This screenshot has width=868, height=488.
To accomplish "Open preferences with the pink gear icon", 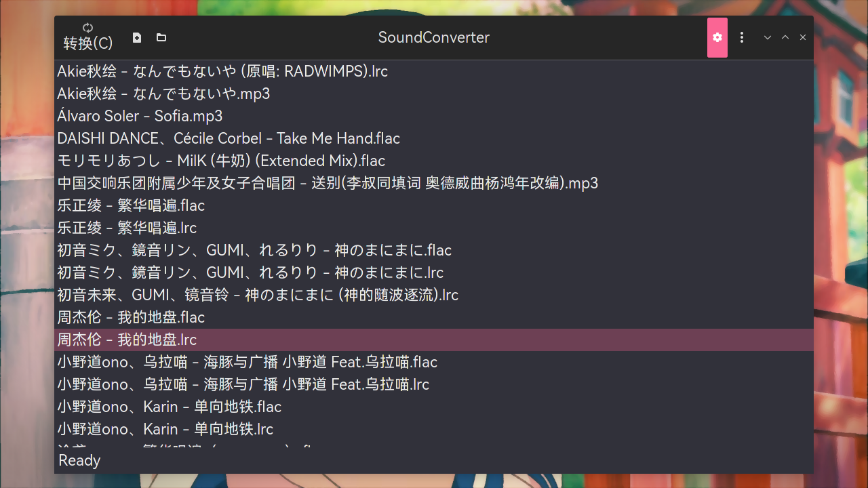I will pyautogui.click(x=717, y=37).
